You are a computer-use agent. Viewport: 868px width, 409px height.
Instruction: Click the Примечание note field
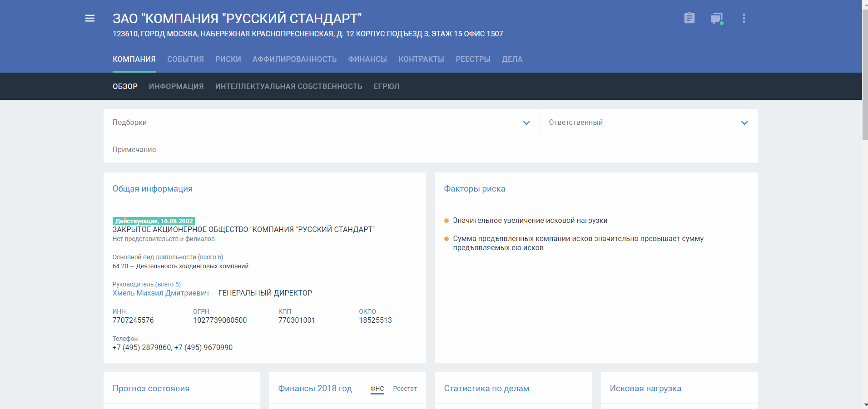(x=430, y=150)
